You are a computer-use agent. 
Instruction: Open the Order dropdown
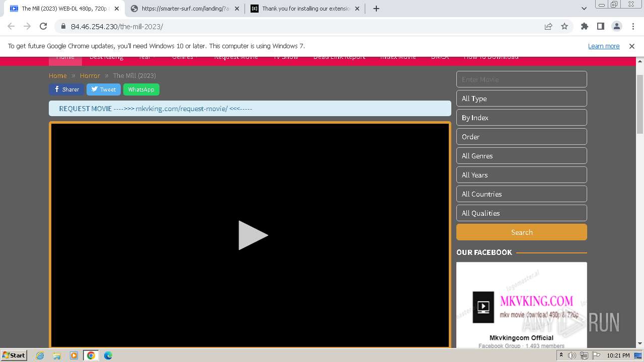522,137
